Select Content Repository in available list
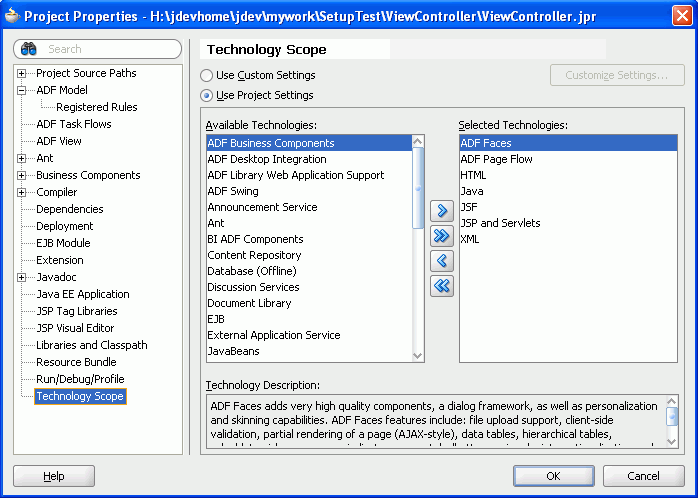The height and width of the screenshot is (498, 698). coord(309,255)
